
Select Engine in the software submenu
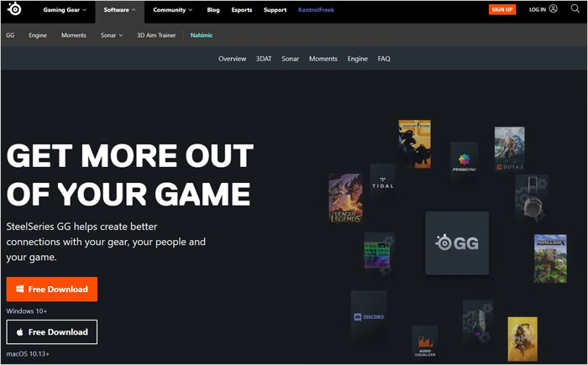point(38,35)
